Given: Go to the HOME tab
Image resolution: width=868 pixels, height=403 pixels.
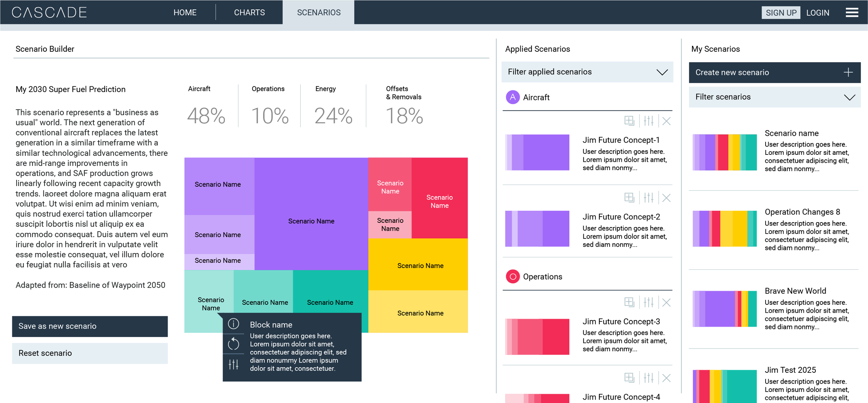Looking at the screenshot, I should pos(185,12).
